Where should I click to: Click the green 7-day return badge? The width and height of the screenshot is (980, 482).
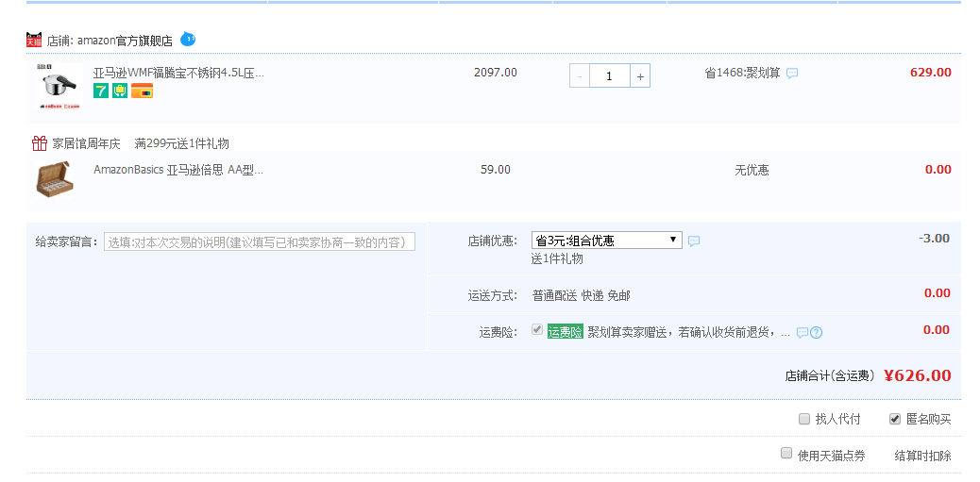click(x=101, y=91)
